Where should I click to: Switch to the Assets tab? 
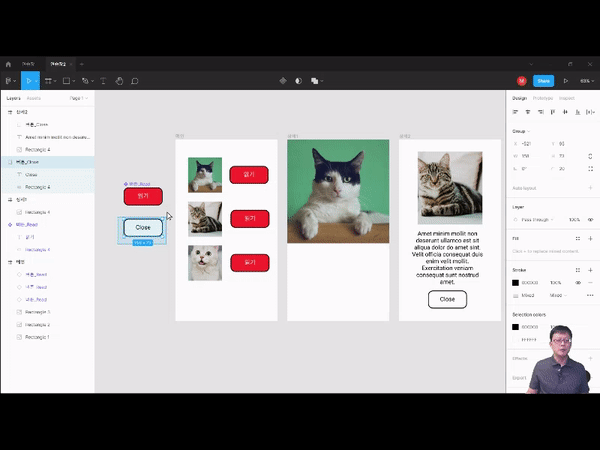tap(34, 98)
